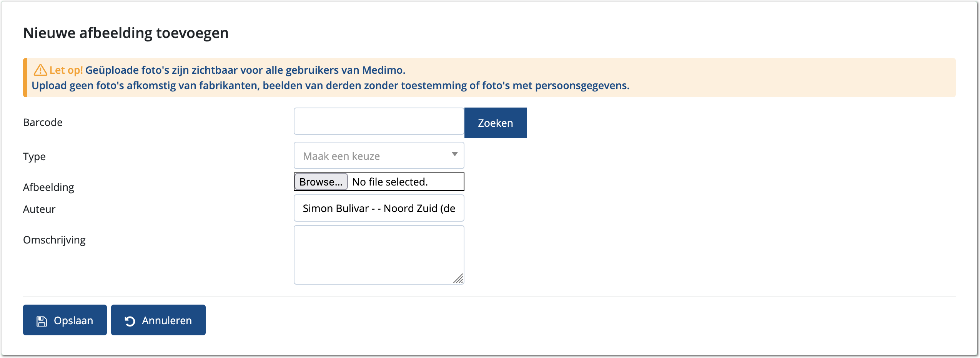Click the floppy disk save icon
Screen dimensions: 980x358
point(42,321)
